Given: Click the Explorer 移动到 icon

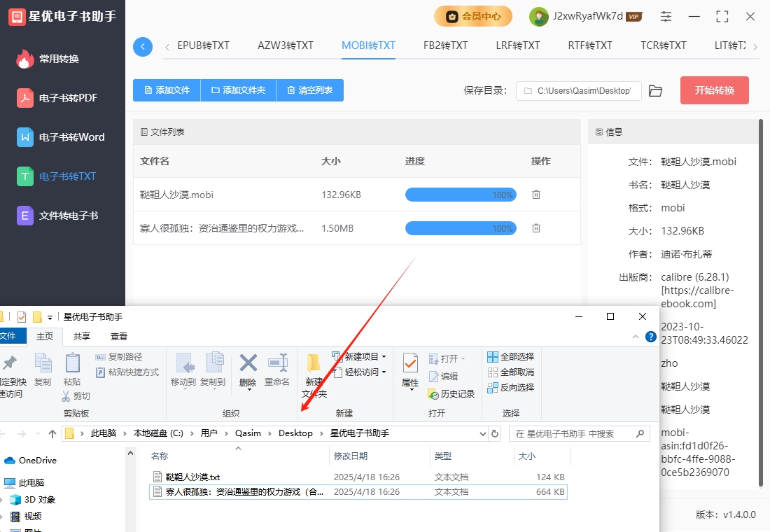Looking at the screenshot, I should [x=185, y=363].
